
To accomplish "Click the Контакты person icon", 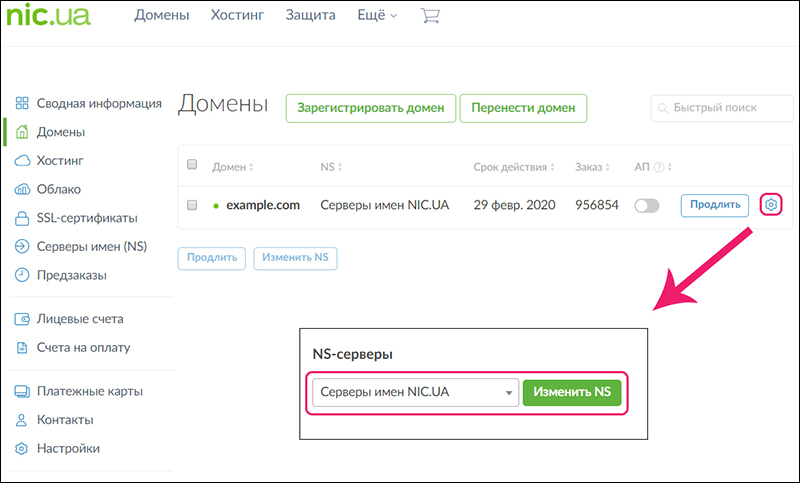I will coord(22,420).
